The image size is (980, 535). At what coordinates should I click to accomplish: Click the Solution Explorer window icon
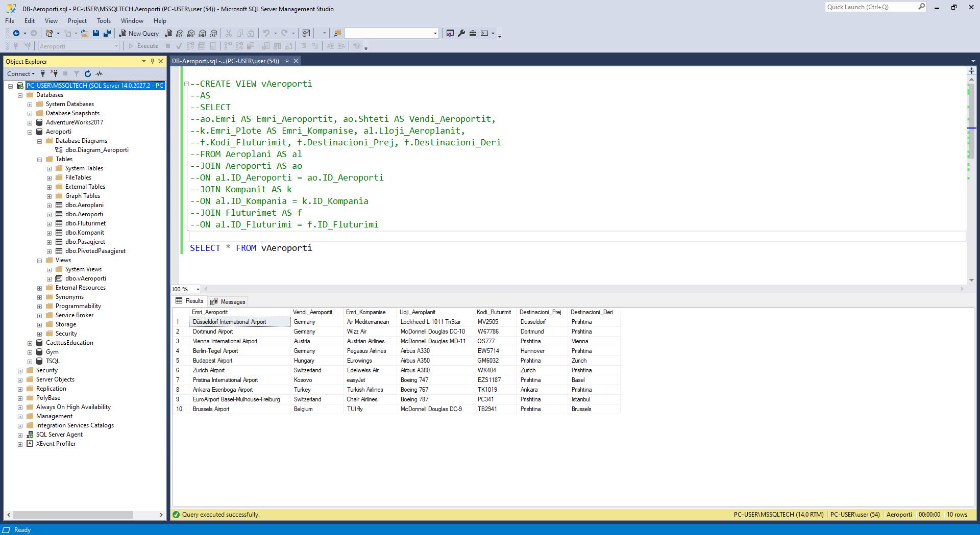point(450,33)
